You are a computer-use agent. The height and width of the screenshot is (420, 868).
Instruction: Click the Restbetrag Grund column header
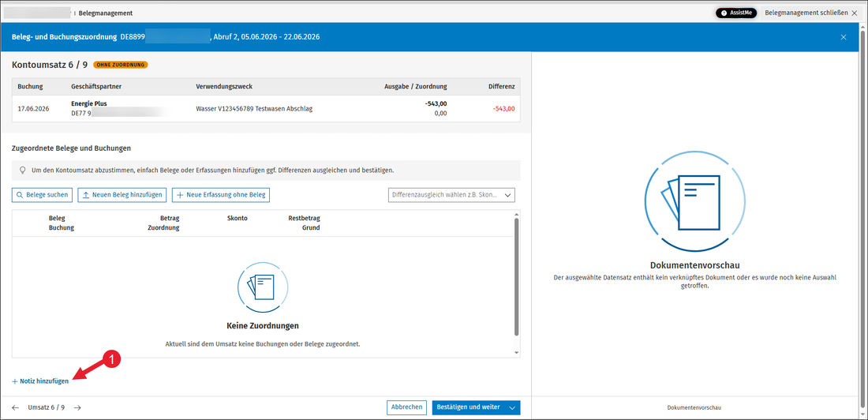point(304,223)
